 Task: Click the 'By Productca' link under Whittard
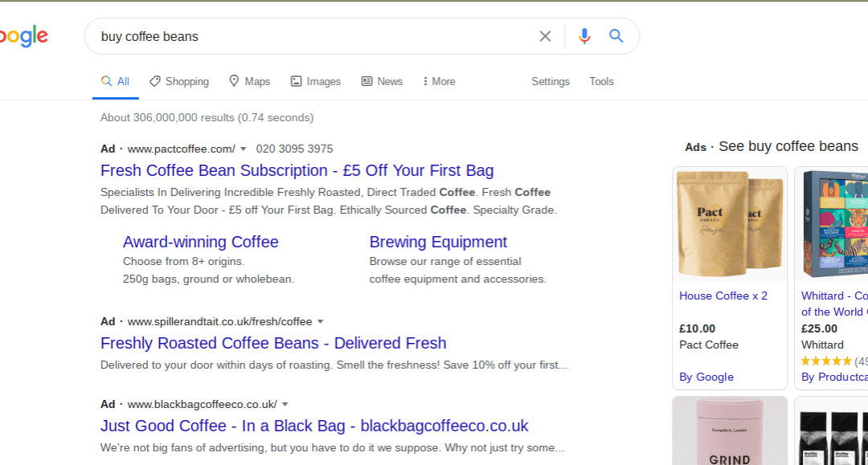tap(834, 377)
